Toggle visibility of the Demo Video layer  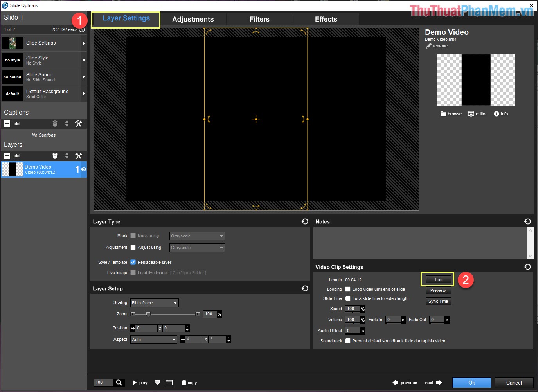point(83,169)
